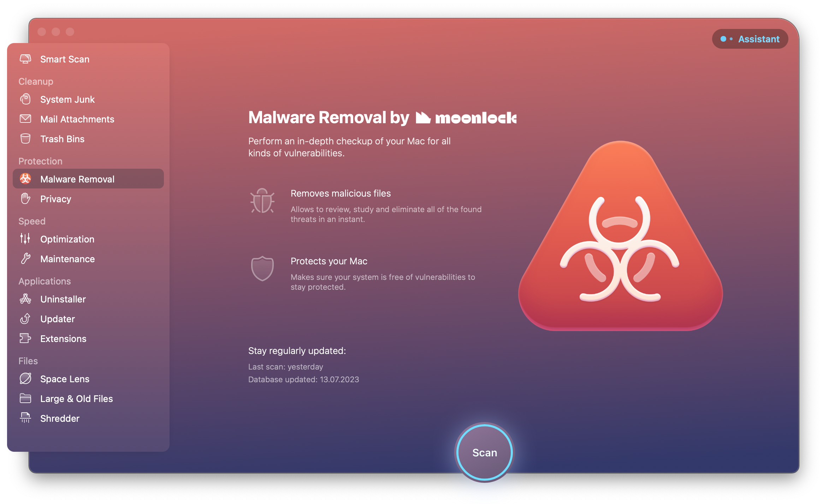This screenshot has height=504, width=823.
Task: Click the bug icon for malicious files
Action: [x=264, y=202]
